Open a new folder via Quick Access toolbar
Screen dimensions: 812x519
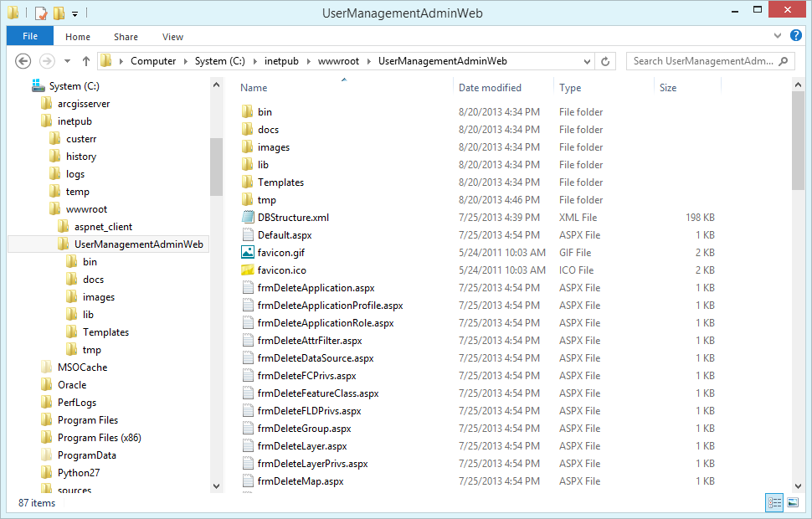59,13
